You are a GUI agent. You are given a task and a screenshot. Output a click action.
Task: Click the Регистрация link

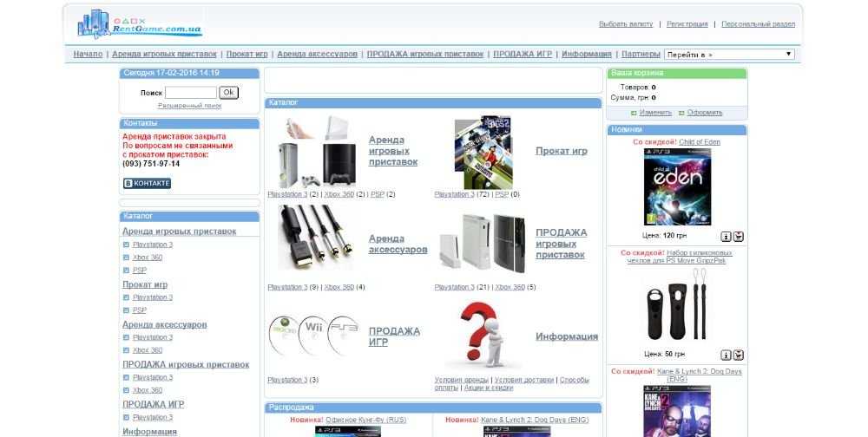tap(687, 24)
